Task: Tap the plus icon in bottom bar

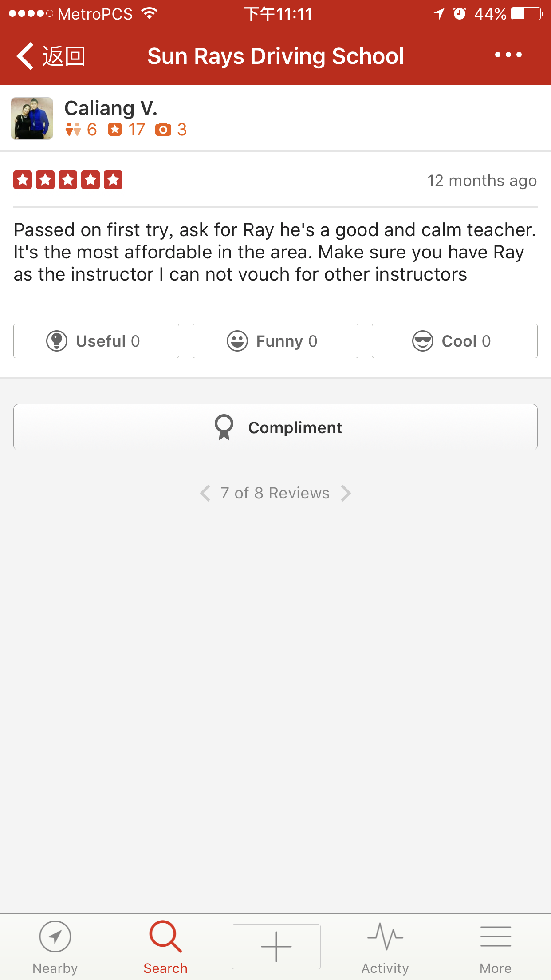Action: (276, 946)
